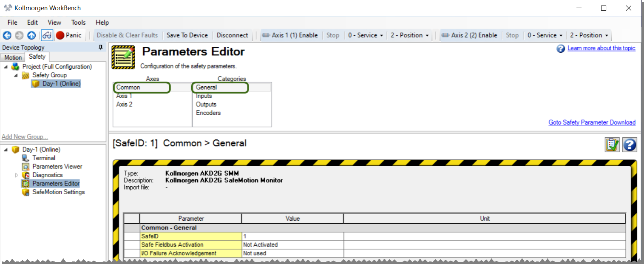
Task: Click Disable & Clear Faults
Action: click(127, 35)
